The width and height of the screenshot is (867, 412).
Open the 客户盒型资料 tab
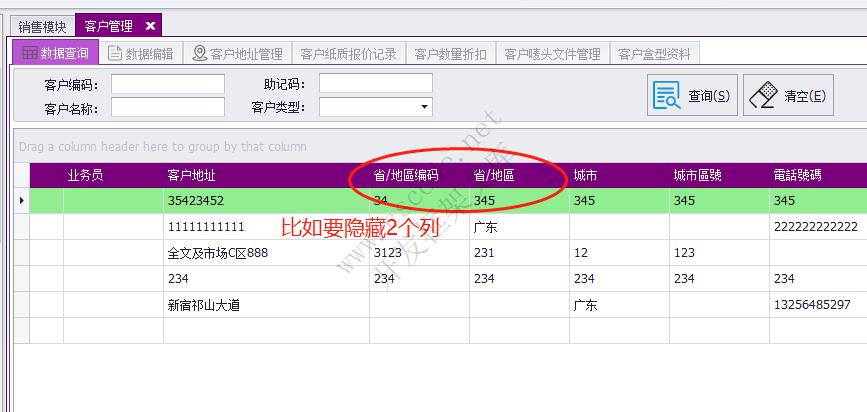point(654,54)
